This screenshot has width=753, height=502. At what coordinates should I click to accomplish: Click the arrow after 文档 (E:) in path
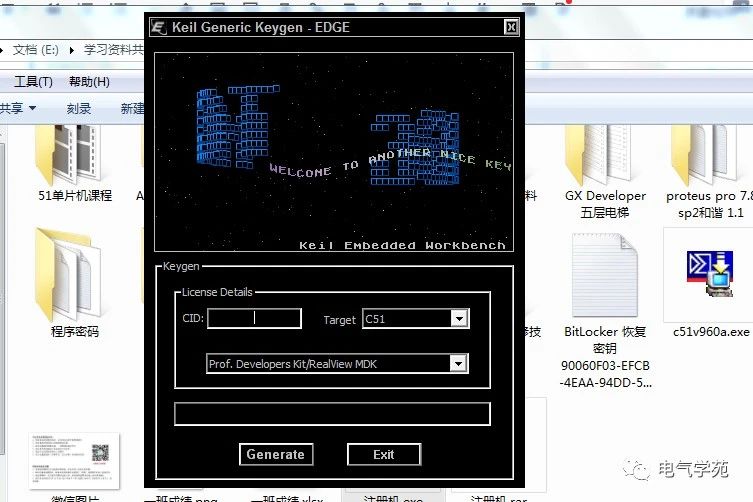pyautogui.click(x=72, y=50)
